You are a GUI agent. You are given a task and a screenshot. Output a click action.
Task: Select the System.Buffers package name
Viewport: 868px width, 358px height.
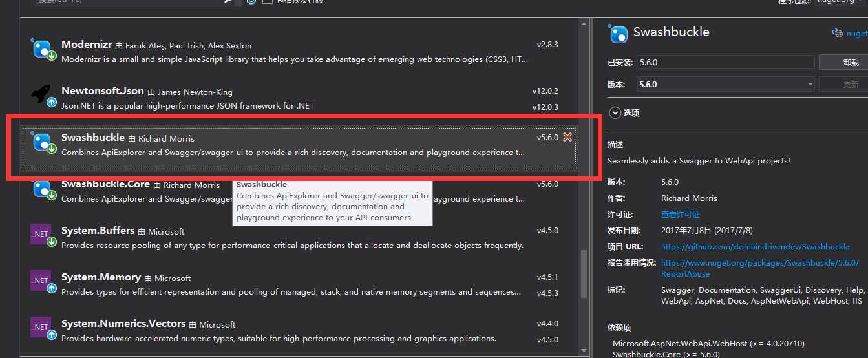(98, 231)
